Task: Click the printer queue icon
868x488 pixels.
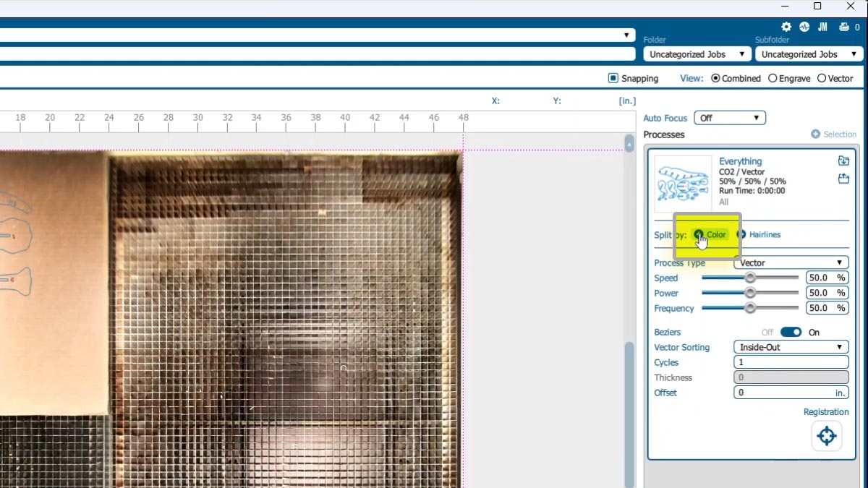Action: pos(843,27)
